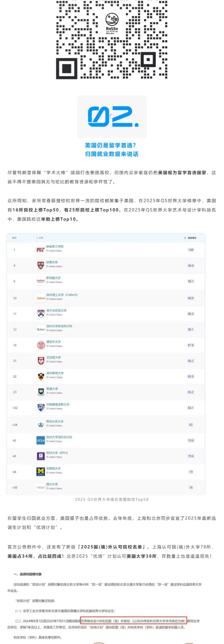
Task: Click the RoSSo QR code image
Action: point(112,39)
